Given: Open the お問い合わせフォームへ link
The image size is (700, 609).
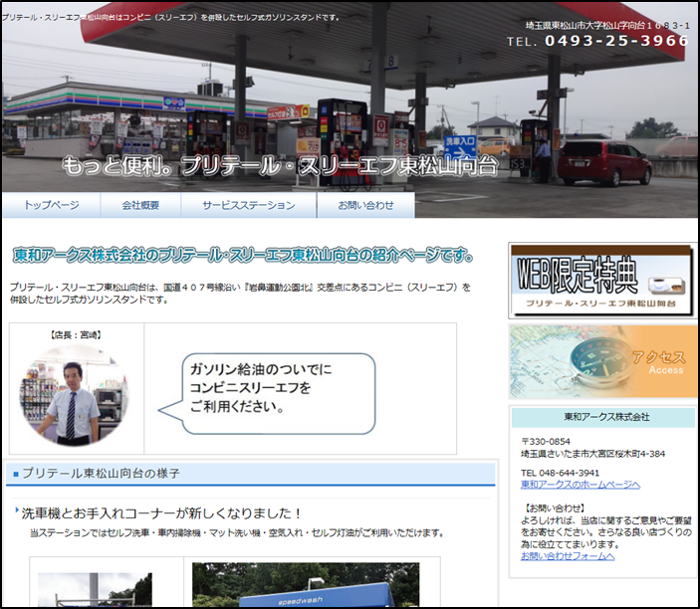Looking at the screenshot, I should [x=567, y=555].
